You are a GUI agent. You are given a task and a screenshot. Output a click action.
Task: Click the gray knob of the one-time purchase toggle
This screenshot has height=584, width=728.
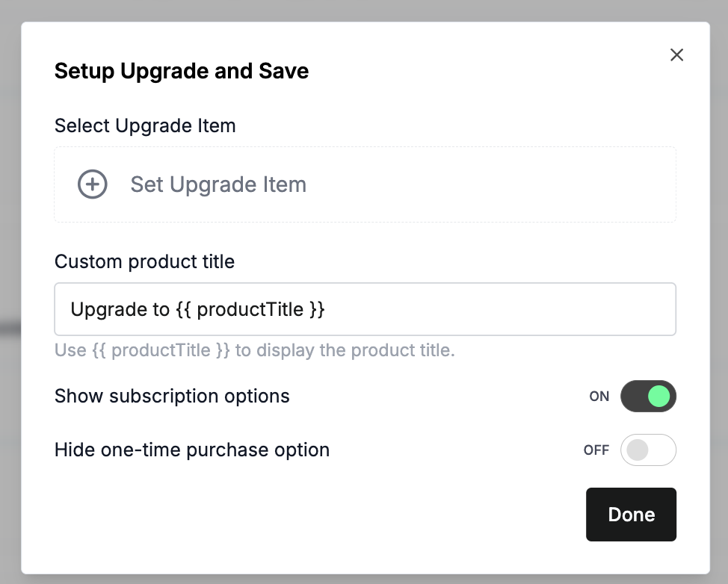click(x=638, y=450)
